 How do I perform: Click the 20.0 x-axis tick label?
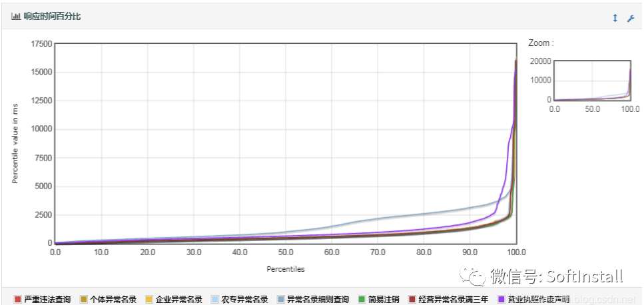pyautogui.click(x=147, y=251)
